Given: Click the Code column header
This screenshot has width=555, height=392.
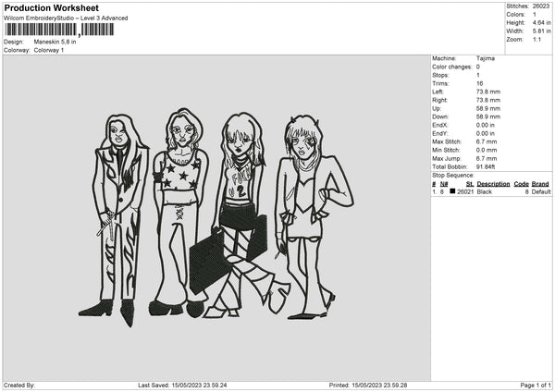Looking at the screenshot, I should coord(521,184).
